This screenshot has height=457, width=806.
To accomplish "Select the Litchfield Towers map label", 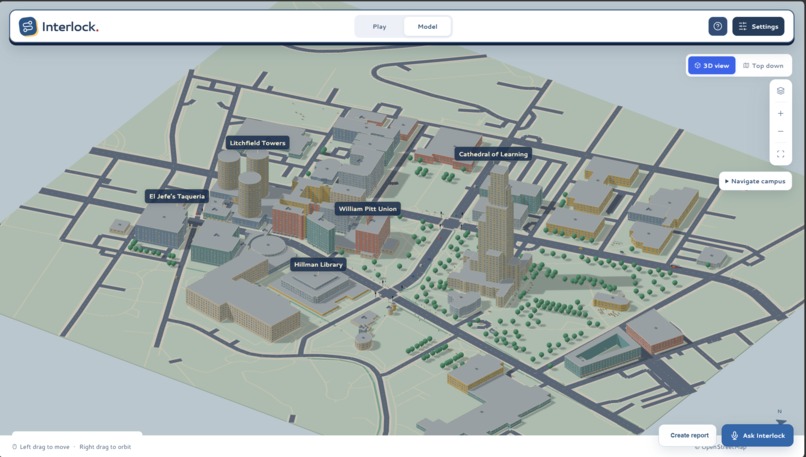I will [258, 143].
